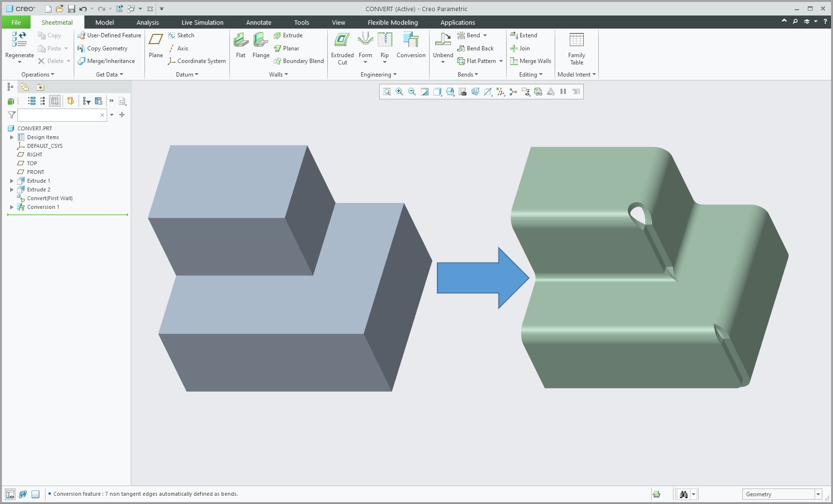Zoom in using graphics toolbar
The image size is (833, 504).
(x=400, y=92)
